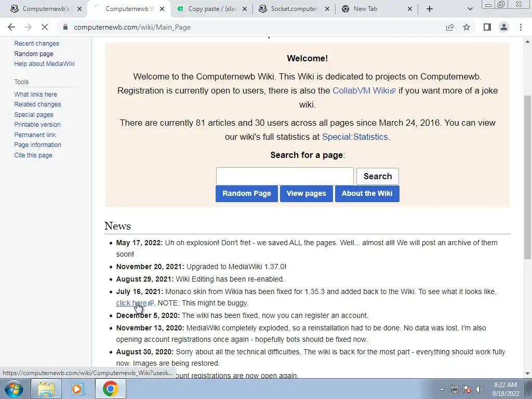532x399 pixels.
Task: Open Windows Explorer from the taskbar
Action: click(x=46, y=389)
